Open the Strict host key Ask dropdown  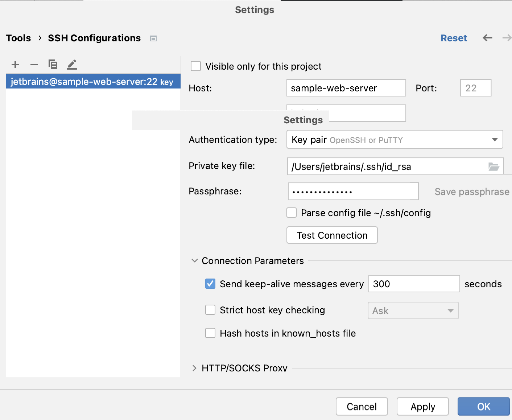(450, 310)
